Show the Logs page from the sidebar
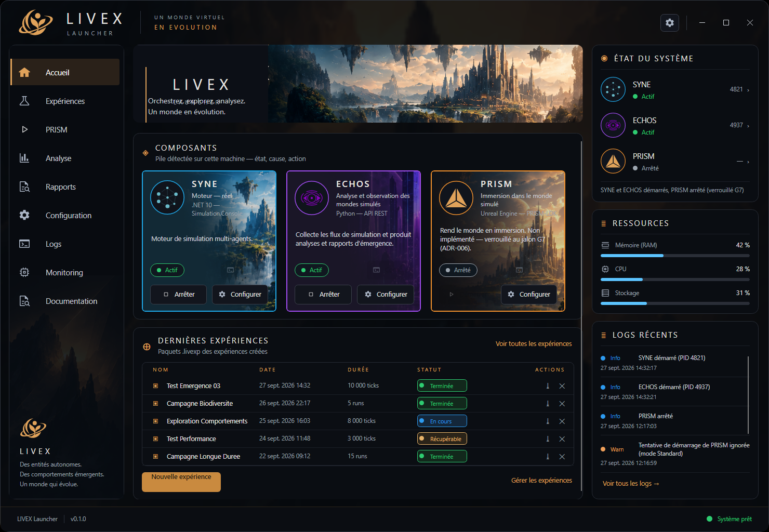Viewport: 769px width, 532px height. tap(65, 244)
